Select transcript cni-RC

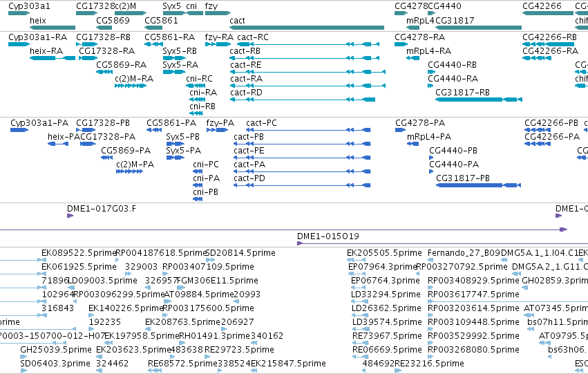[x=199, y=79]
